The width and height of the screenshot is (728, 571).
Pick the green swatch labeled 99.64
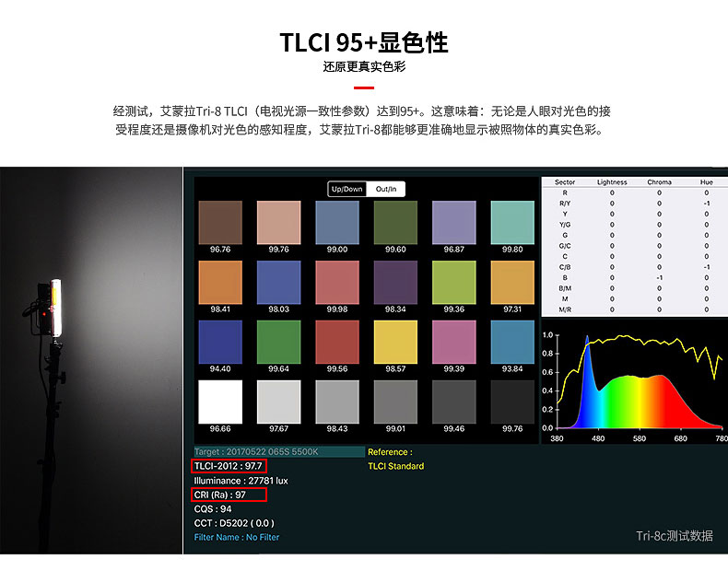tap(278, 342)
